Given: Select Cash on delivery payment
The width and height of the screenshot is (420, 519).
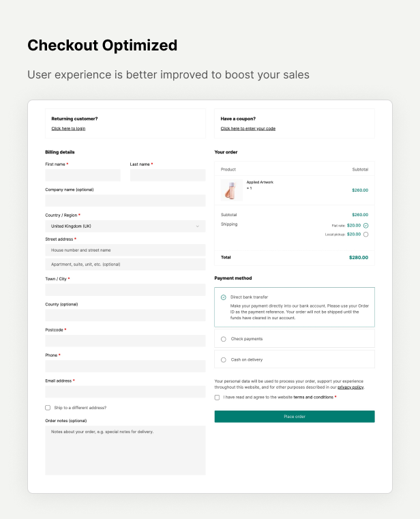Looking at the screenshot, I should click(x=224, y=359).
